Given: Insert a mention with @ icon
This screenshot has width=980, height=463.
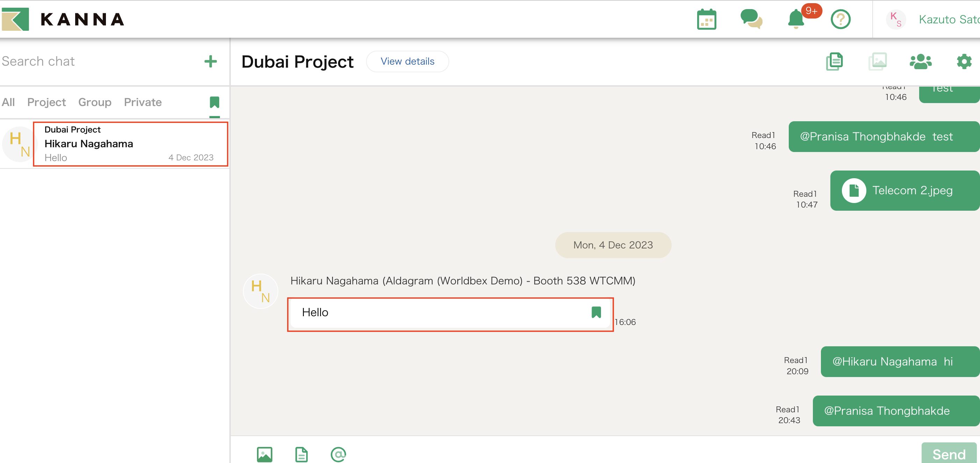Looking at the screenshot, I should tap(338, 454).
